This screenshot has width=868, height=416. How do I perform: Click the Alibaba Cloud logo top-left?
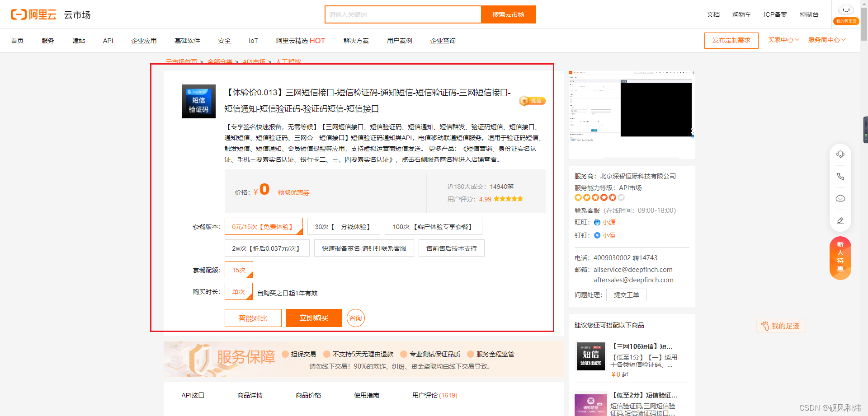33,14
